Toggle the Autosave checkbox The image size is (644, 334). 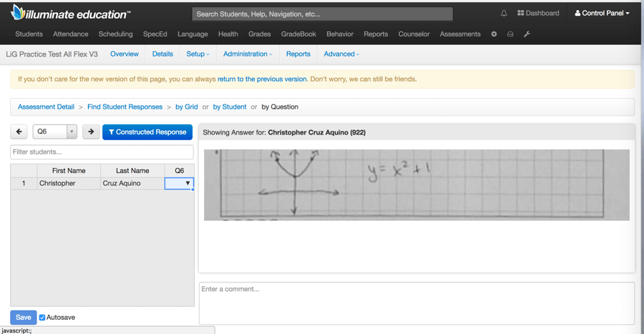42,318
